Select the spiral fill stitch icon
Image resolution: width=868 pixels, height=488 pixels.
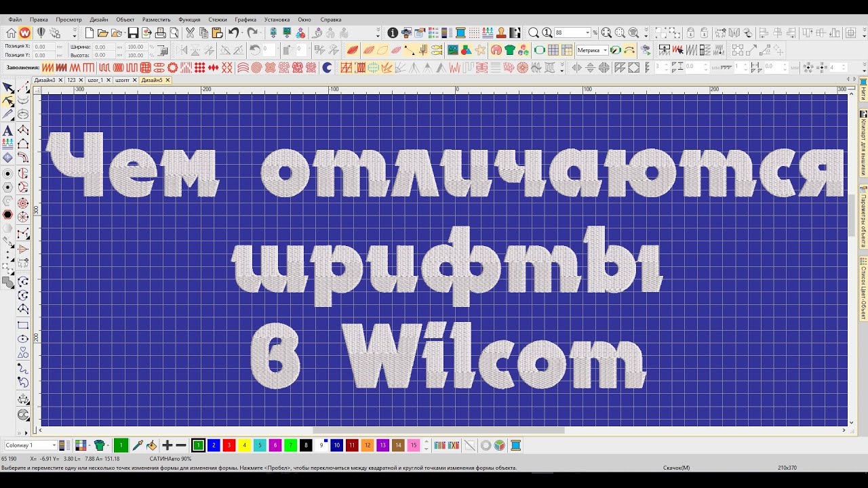tap(256, 68)
